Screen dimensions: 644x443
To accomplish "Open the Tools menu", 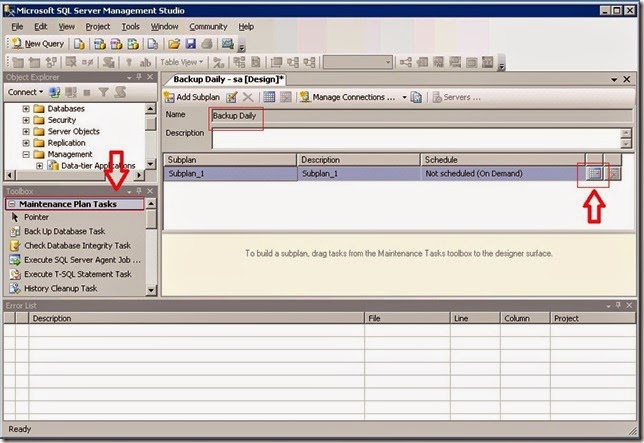I will 130,27.
